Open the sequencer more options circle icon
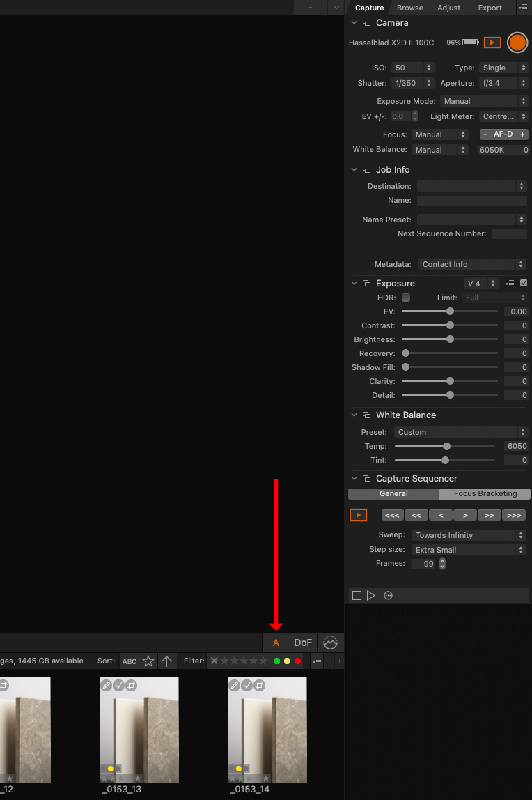This screenshot has width=532, height=800. 389,595
